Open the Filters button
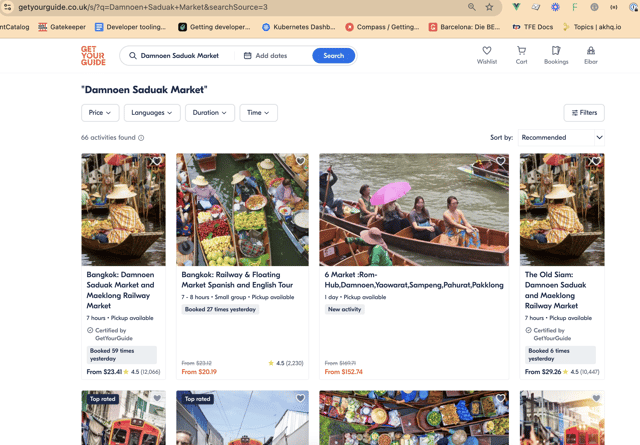Screen dimensions: 640x445 pos(585,113)
